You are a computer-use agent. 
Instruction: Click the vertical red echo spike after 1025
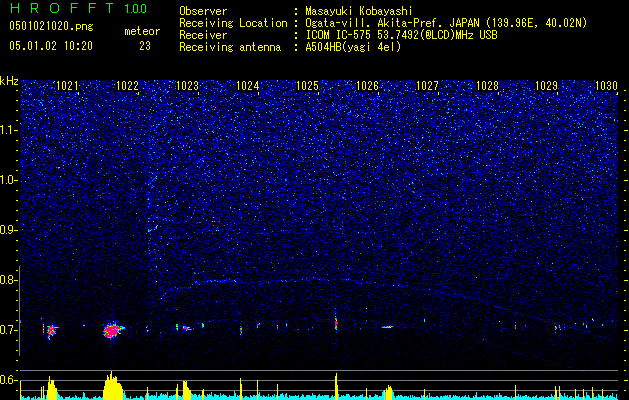tap(336, 322)
